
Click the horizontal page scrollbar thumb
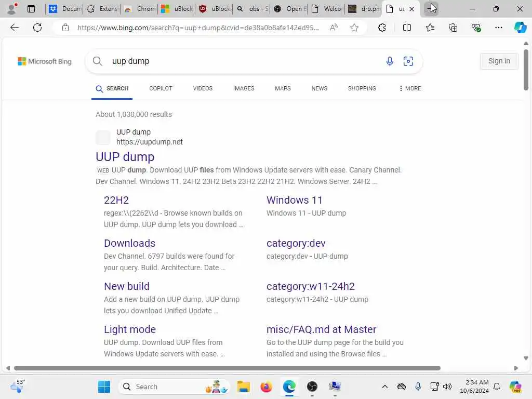pyautogui.click(x=227, y=368)
